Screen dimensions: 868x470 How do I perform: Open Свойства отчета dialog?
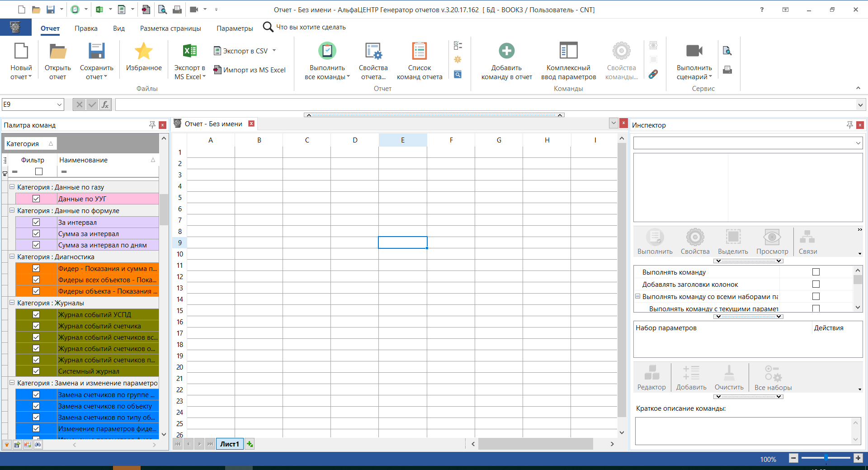click(373, 51)
